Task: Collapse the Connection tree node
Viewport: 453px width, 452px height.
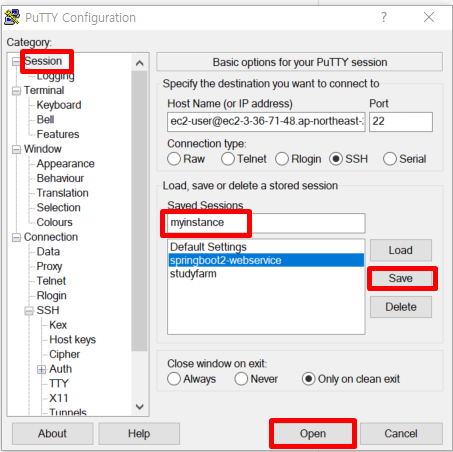Action: click(x=16, y=237)
